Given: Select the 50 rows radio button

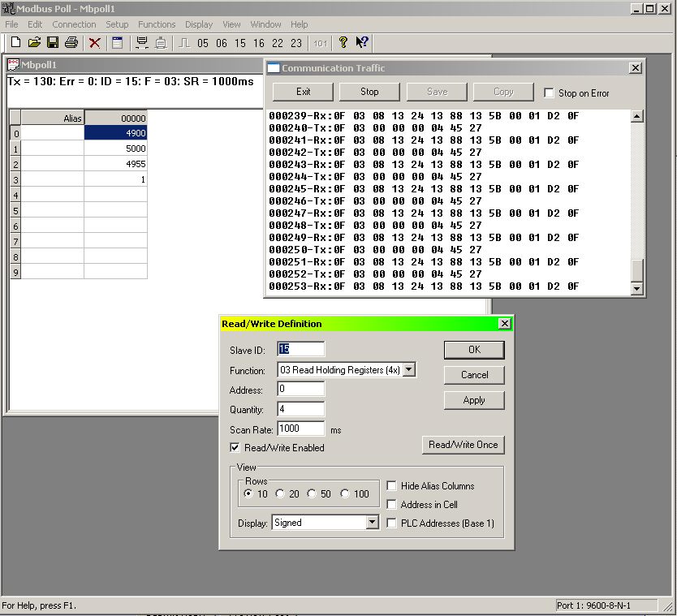Looking at the screenshot, I should 311,493.
